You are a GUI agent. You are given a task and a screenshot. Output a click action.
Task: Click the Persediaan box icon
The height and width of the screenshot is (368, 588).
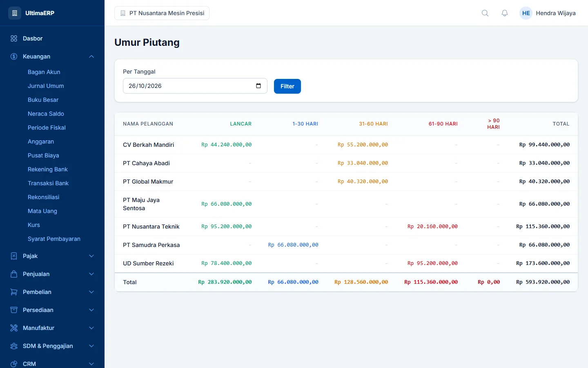pos(14,310)
